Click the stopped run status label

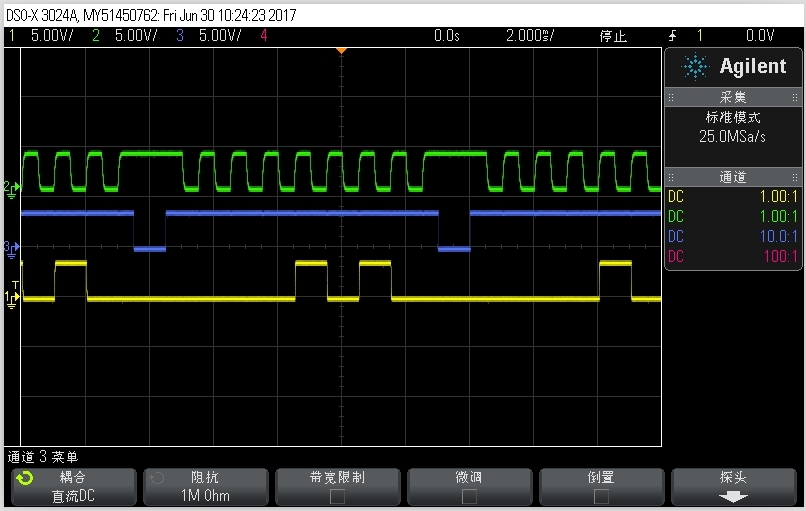coord(613,36)
